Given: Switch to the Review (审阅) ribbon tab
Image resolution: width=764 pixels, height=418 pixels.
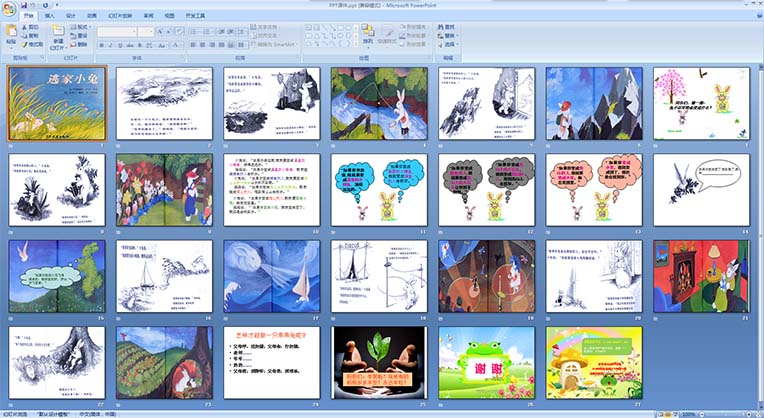Looking at the screenshot, I should (148, 16).
